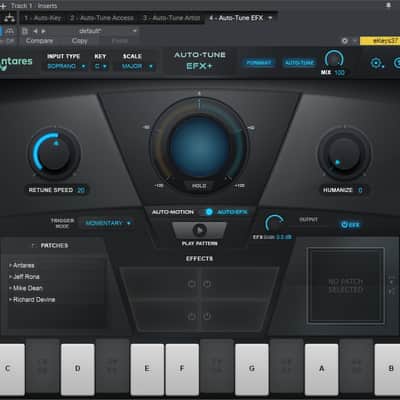Toggle the Hold button under the XY pad
Image resolution: width=400 pixels, height=400 pixels.
click(x=199, y=186)
